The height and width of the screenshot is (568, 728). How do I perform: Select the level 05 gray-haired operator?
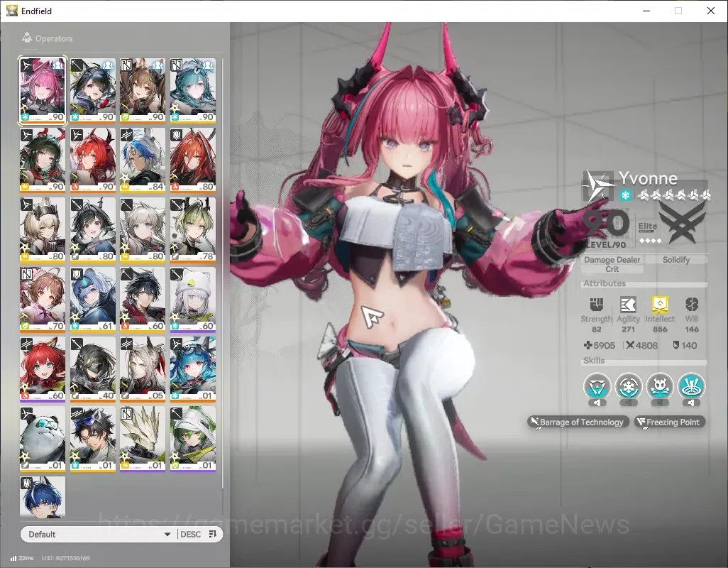pyautogui.click(x=143, y=369)
